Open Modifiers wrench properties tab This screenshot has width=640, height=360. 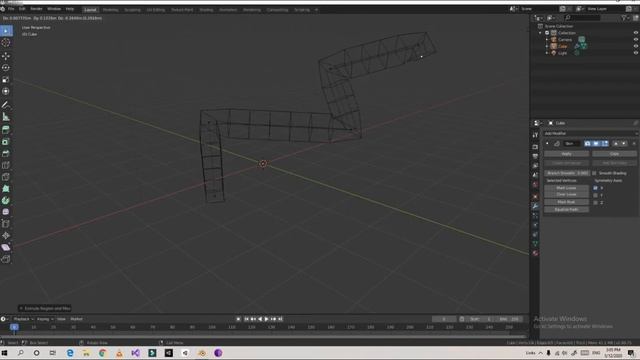535,206
